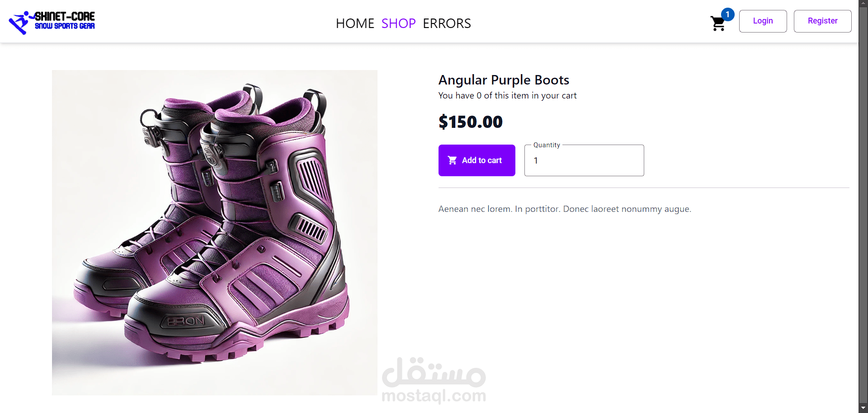868x413 pixels.
Task: Click the Angular Purple Boots title
Action: [x=504, y=80]
